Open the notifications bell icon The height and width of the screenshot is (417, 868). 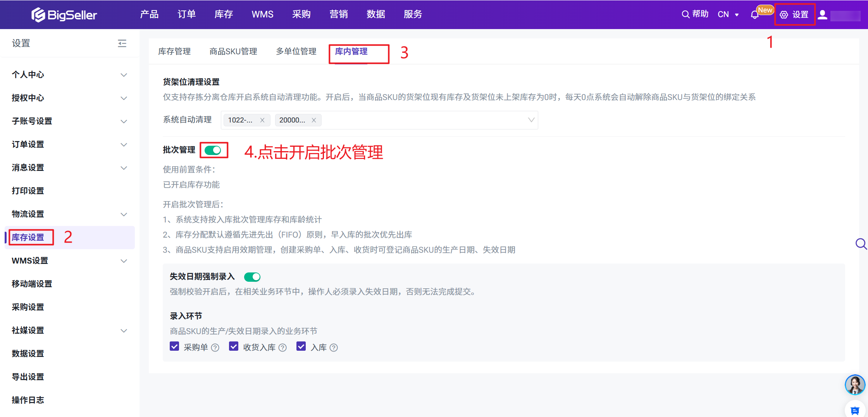[x=754, y=15]
